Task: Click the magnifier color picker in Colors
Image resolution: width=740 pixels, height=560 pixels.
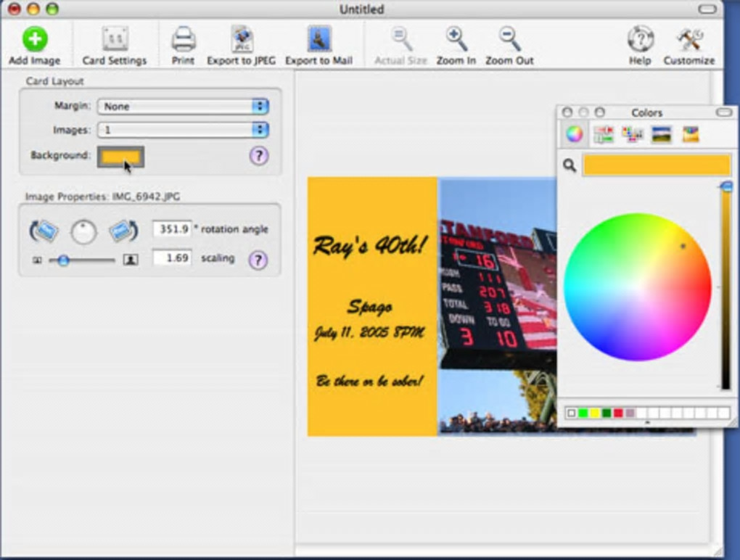Action: tap(570, 165)
